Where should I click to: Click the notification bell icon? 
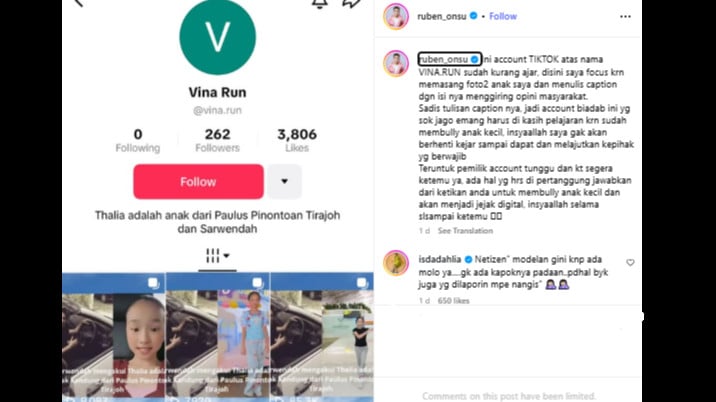click(319, 4)
